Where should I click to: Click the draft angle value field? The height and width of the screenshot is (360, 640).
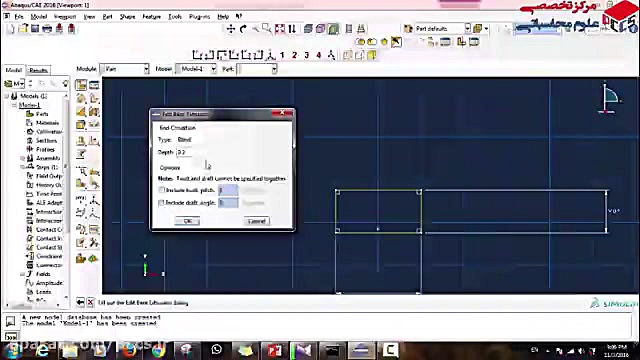(228, 202)
